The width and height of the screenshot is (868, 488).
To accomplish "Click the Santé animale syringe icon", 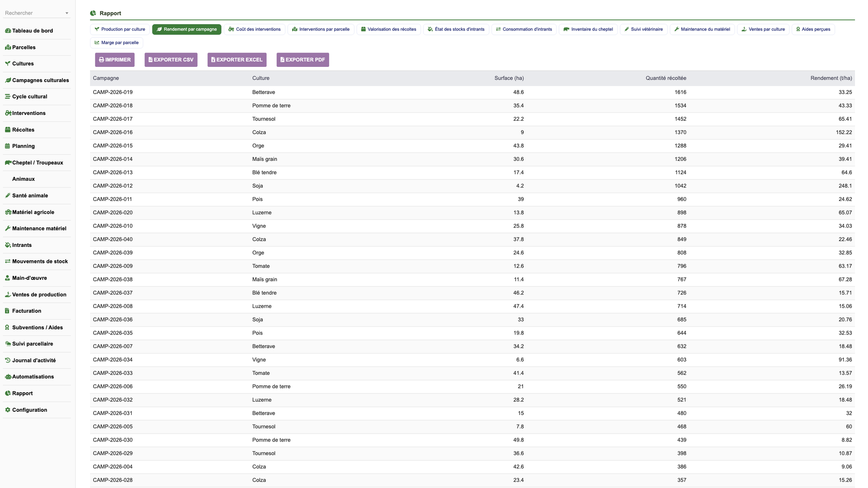I will 8,196.
